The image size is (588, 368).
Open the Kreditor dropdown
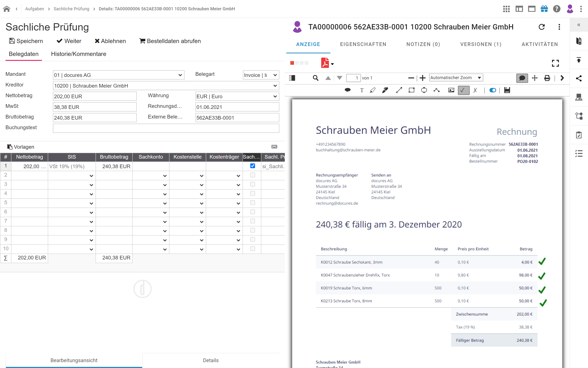pyautogui.click(x=166, y=86)
